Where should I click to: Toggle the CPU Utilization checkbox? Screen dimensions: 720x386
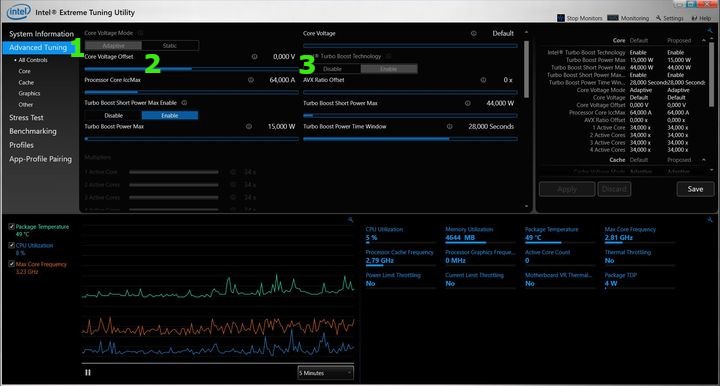(11, 246)
